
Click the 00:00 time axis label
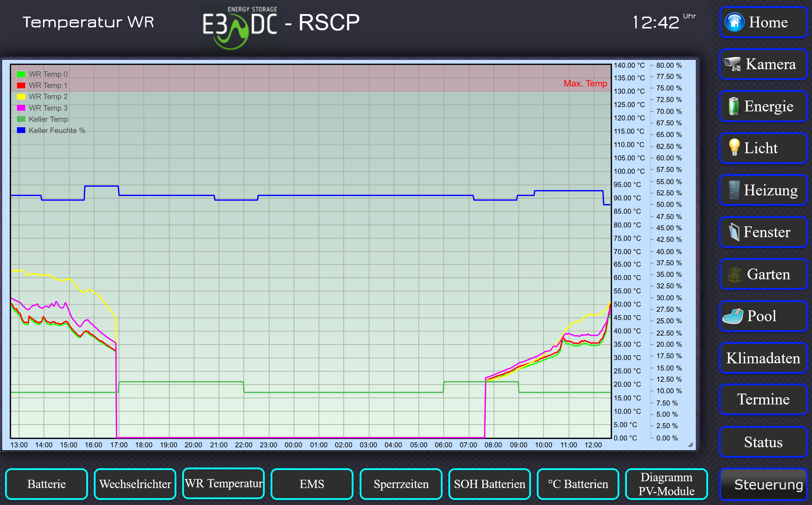293,445
